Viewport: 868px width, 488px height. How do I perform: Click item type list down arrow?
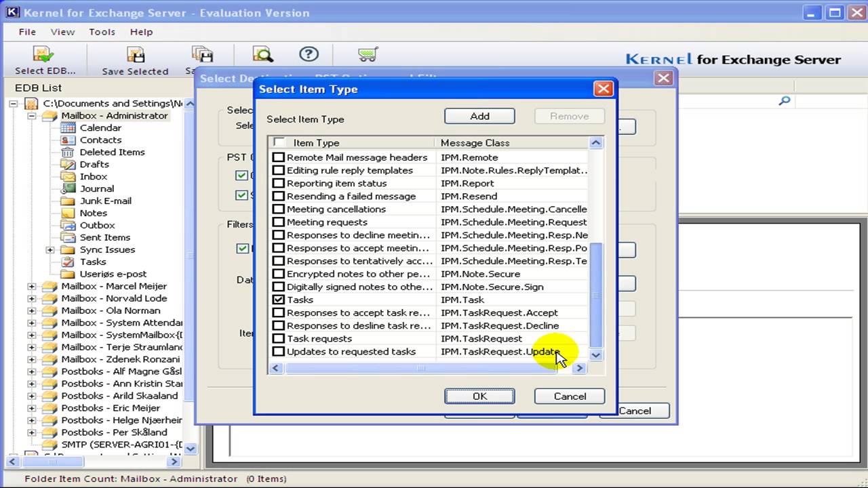click(596, 354)
